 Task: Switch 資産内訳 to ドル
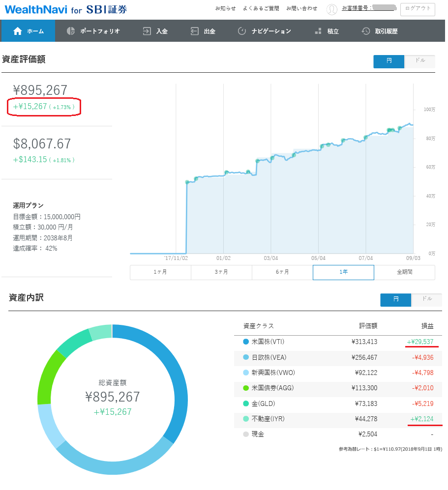pos(427,300)
